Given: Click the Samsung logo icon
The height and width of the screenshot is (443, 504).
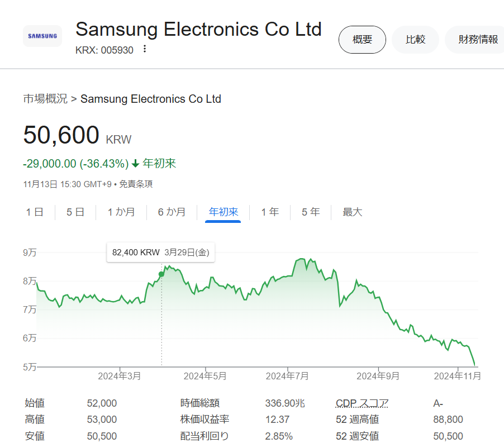Looking at the screenshot, I should tap(42, 36).
